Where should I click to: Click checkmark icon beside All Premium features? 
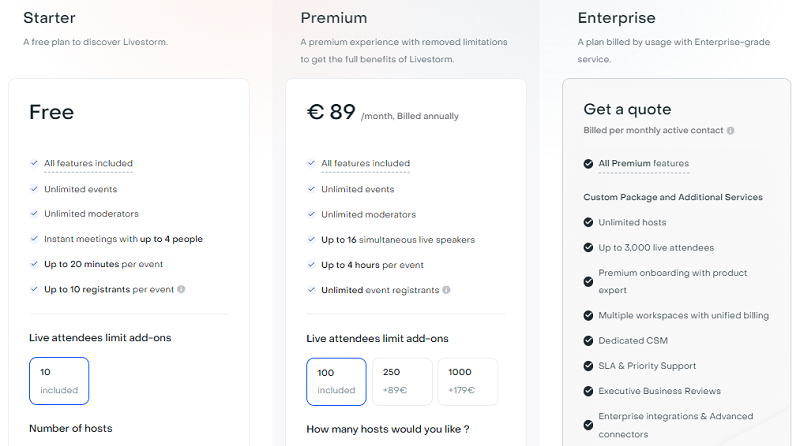588,164
